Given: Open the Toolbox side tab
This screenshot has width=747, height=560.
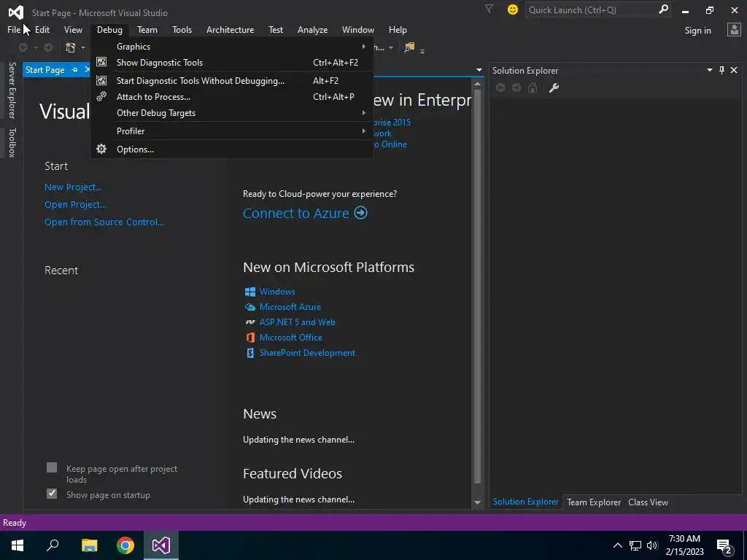Looking at the screenshot, I should (x=12, y=142).
